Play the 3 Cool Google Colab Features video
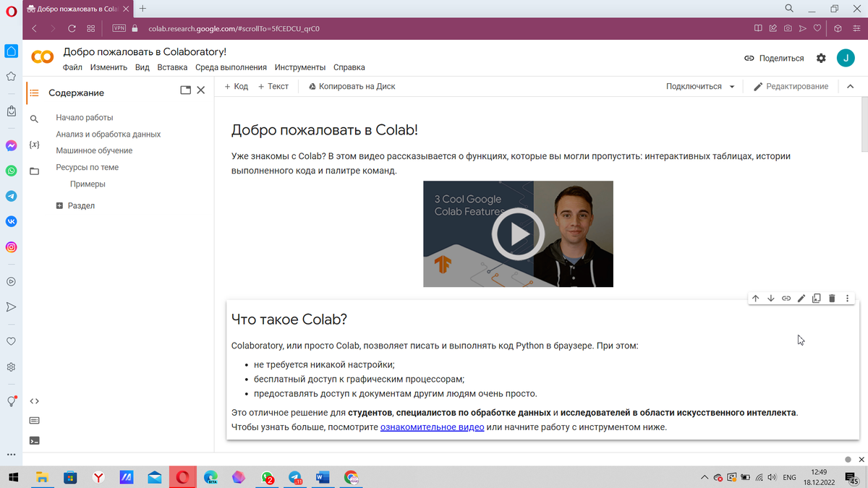This screenshot has height=488, width=868. 518,234
